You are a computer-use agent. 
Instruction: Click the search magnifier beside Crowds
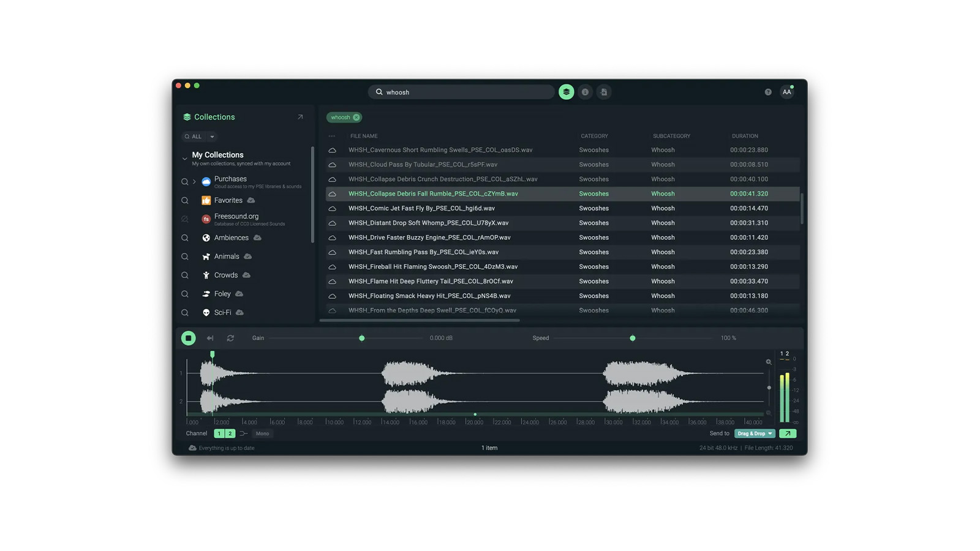(x=184, y=275)
